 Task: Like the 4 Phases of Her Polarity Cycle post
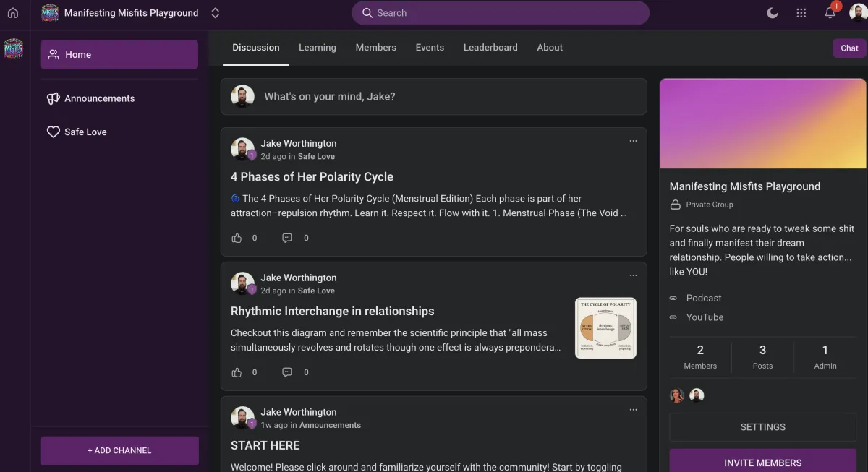click(237, 238)
